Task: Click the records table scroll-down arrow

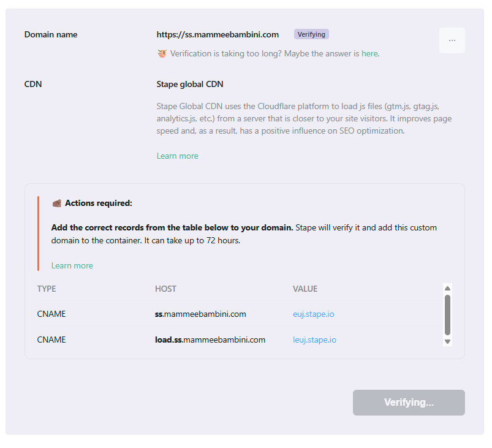Action: 447,341
